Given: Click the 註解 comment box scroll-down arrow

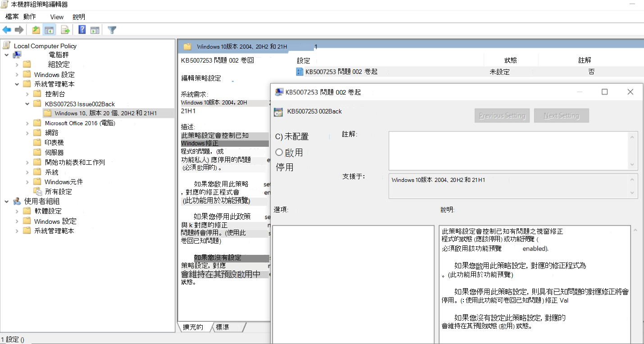Looking at the screenshot, I should point(633,165).
